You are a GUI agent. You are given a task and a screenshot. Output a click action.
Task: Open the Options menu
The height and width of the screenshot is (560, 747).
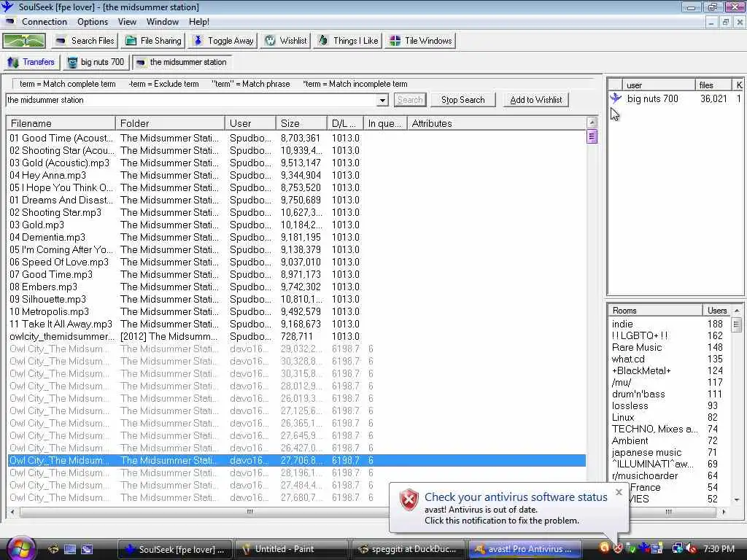click(x=93, y=22)
